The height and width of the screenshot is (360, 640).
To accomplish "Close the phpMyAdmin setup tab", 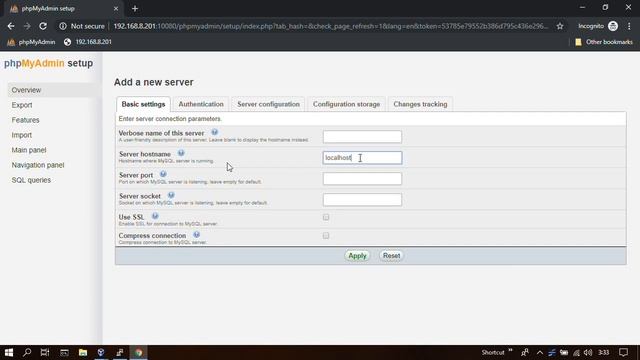I will click(116, 9).
